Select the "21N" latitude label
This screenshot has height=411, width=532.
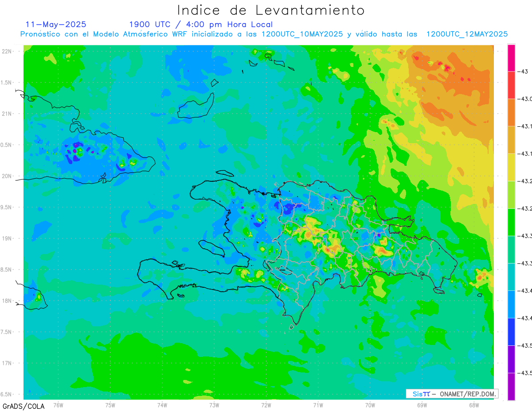coord(8,114)
